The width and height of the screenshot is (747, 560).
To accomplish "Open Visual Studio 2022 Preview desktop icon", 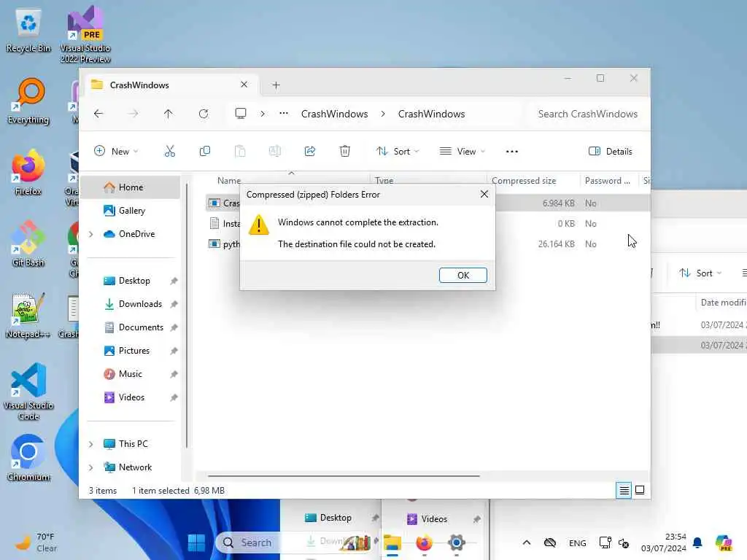I will (85, 35).
